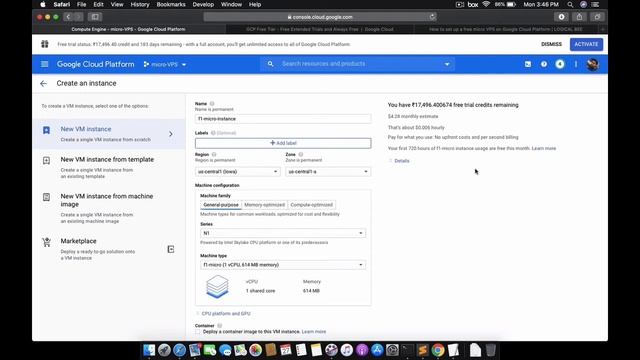Click the Name field help icon
Screen dimensions: 640x360
pyautogui.click(x=212, y=104)
